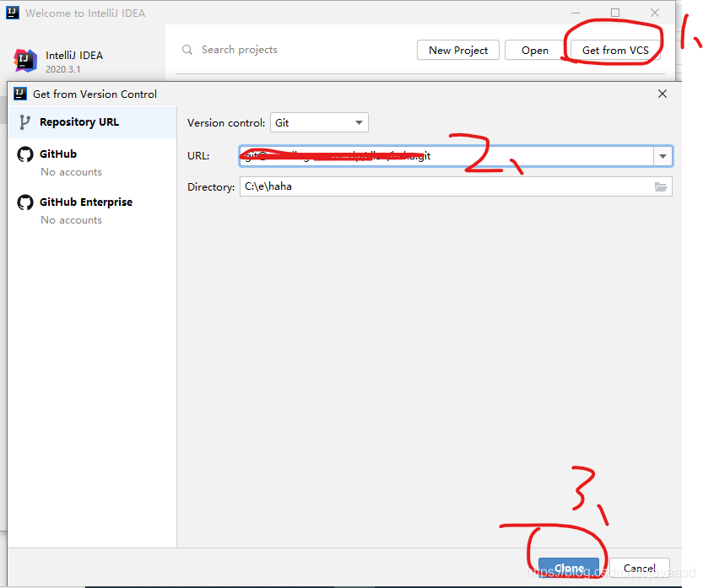
Task: Click the Cancel button
Action: (640, 568)
